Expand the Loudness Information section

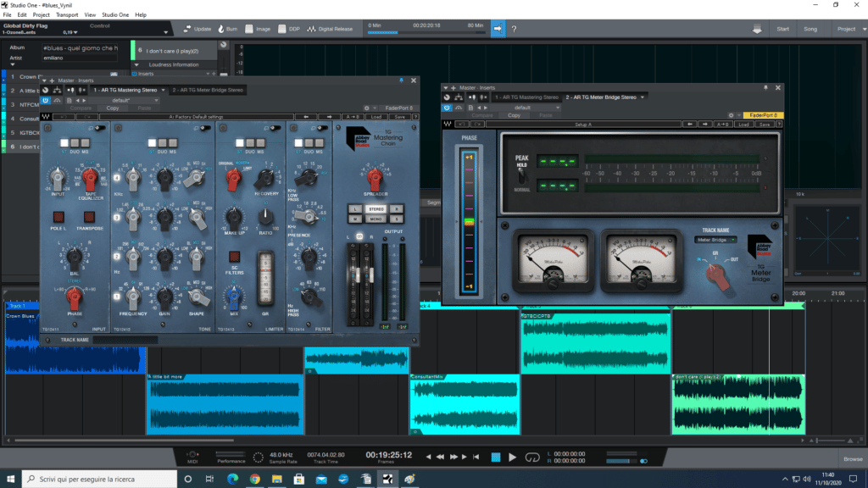click(136, 64)
